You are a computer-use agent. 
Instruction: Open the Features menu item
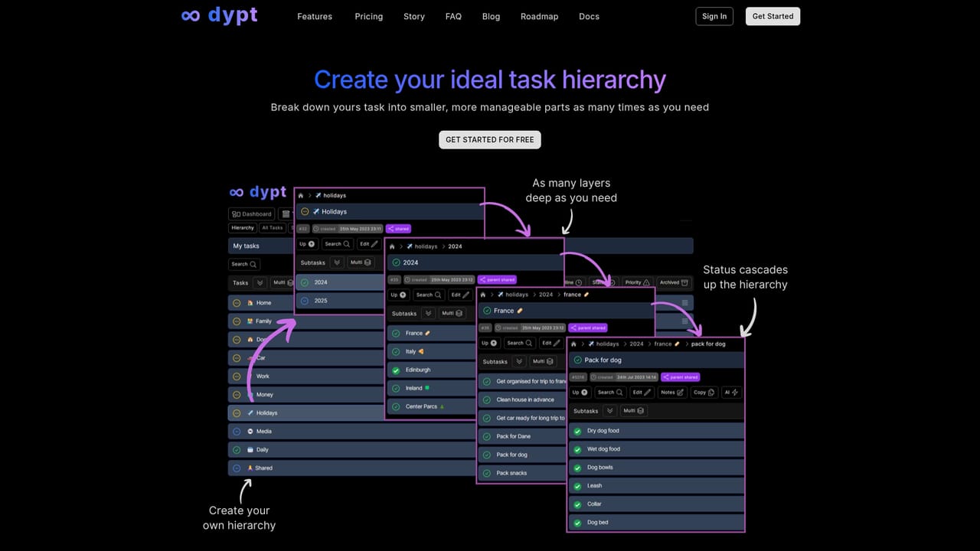[315, 16]
